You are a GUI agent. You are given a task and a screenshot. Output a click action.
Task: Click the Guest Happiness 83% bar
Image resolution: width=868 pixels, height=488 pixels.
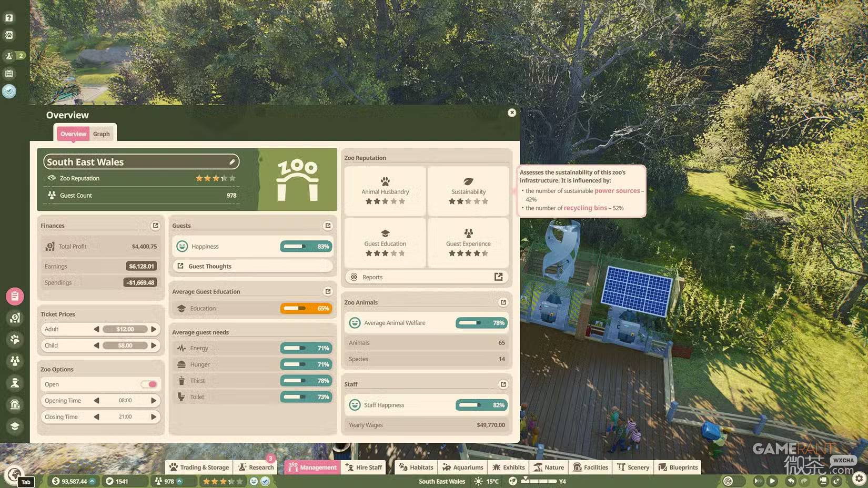click(306, 246)
